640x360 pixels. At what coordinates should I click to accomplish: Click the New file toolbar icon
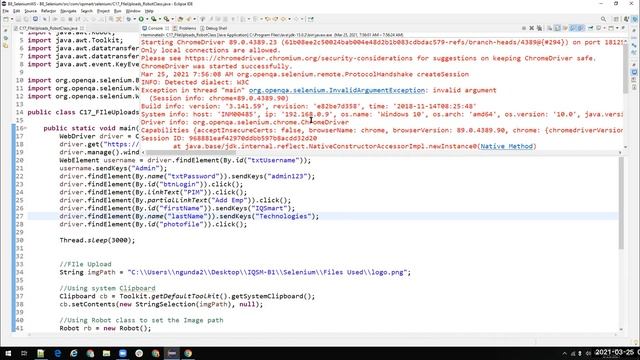pyautogui.click(x=6, y=19)
